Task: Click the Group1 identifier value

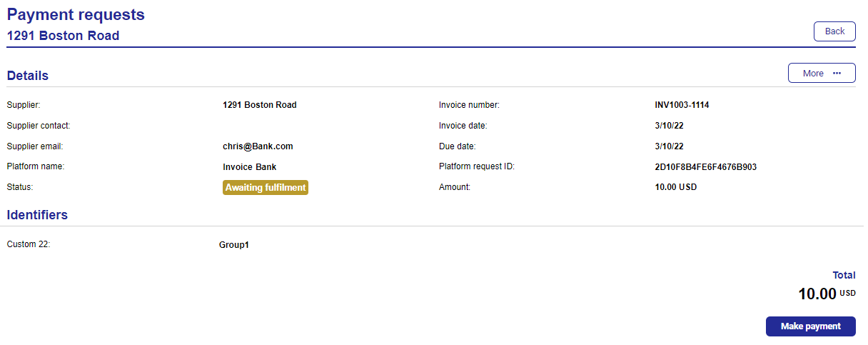Action: coord(234,245)
